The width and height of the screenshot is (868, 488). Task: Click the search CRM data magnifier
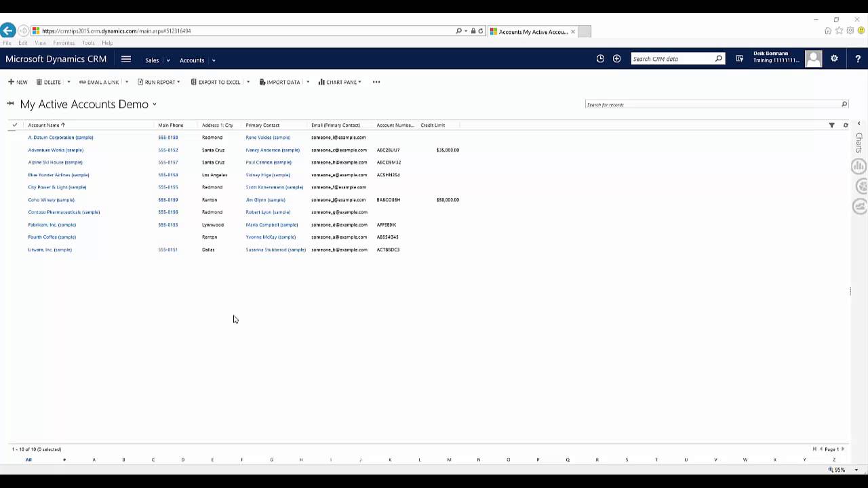(719, 59)
